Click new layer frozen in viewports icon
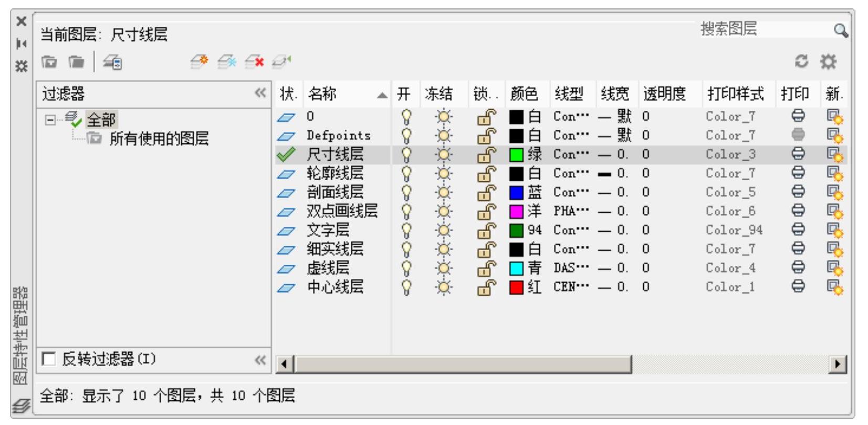The image size is (868, 425). point(227,62)
